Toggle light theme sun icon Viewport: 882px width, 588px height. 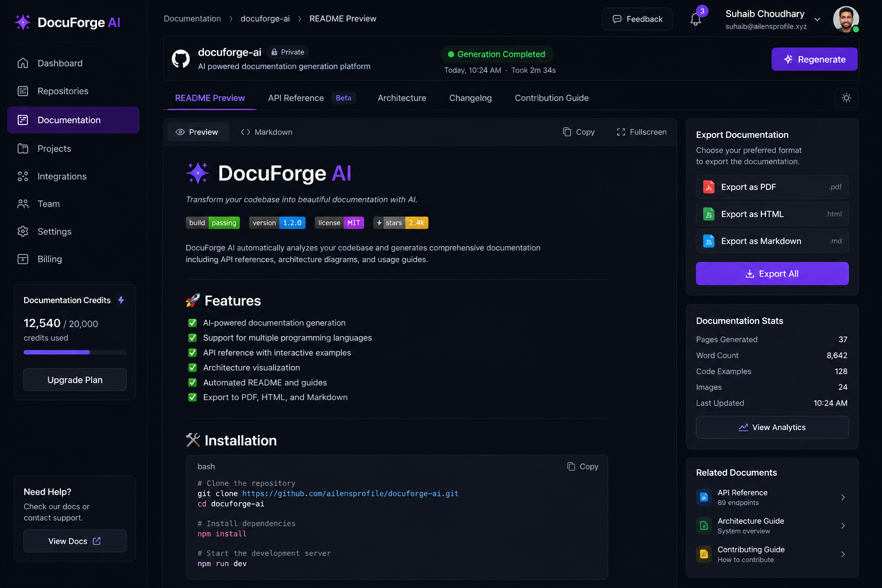pos(846,98)
